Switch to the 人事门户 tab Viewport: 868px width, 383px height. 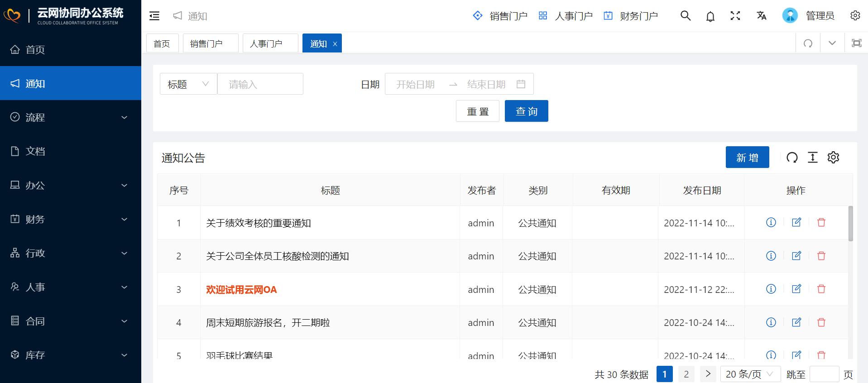(x=270, y=43)
